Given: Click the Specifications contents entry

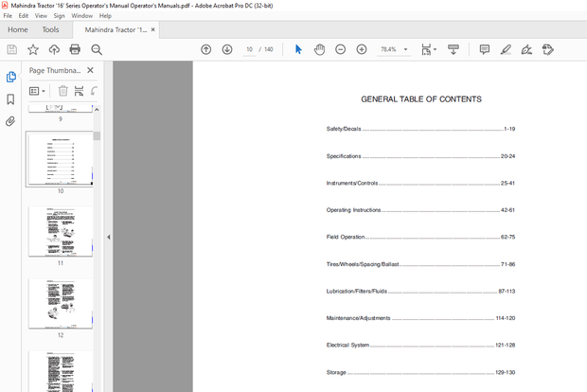Looking at the screenshot, I should [420, 156].
